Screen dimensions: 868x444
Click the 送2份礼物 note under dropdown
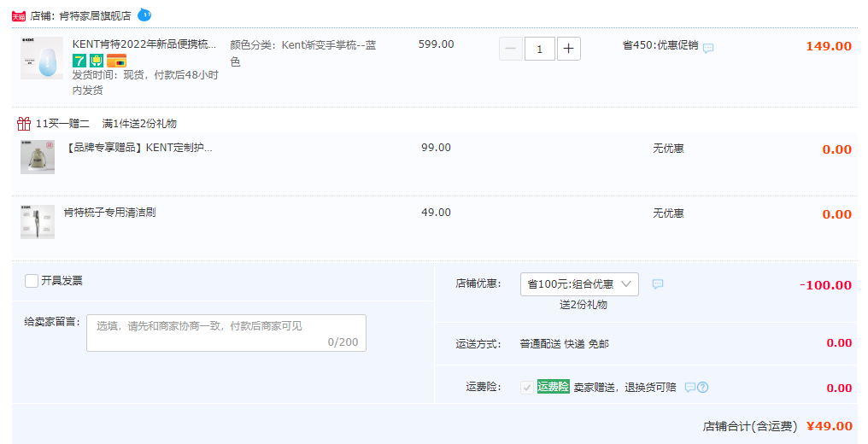(x=584, y=305)
